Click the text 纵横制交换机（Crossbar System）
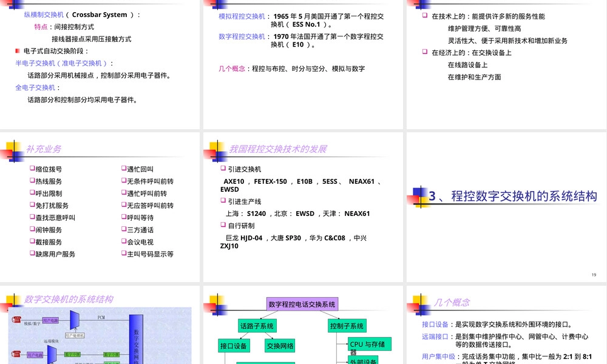The width and height of the screenshot is (607, 364). (x=80, y=15)
